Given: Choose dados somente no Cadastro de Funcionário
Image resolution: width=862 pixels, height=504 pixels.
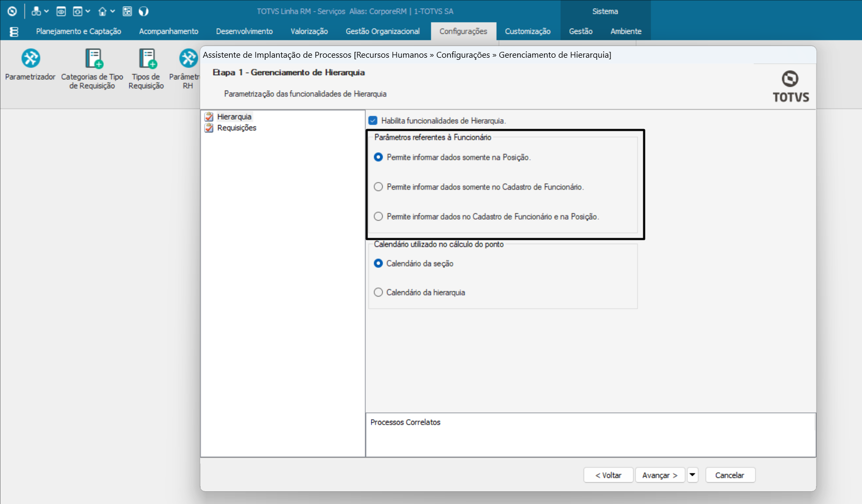Looking at the screenshot, I should tap(378, 187).
